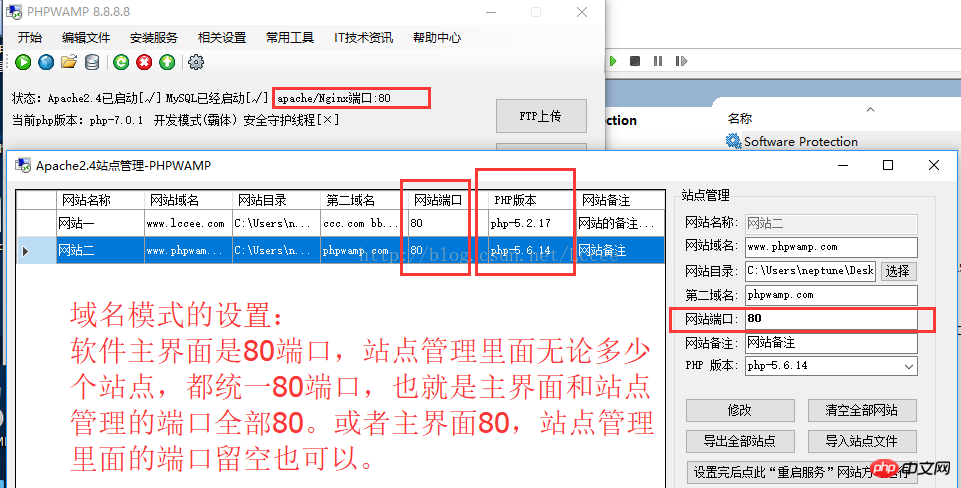Click the Software Protection service entry
This screenshot has height=488, width=961.
click(x=800, y=142)
